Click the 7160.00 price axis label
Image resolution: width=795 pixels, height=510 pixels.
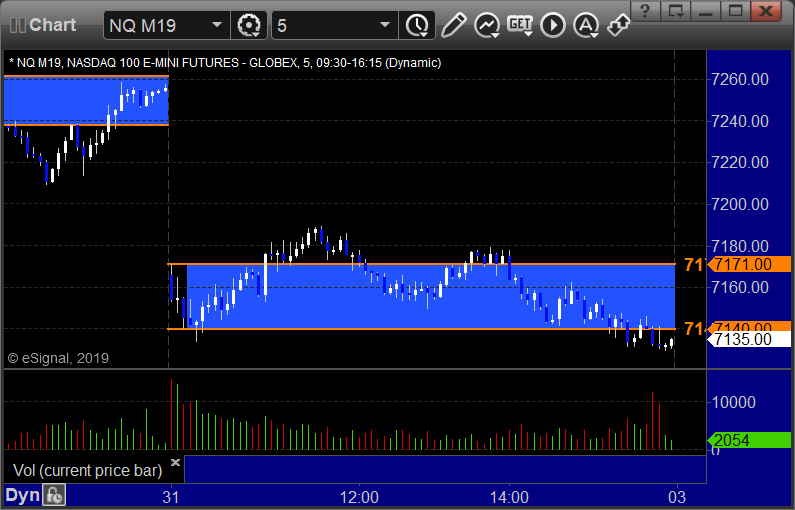(x=740, y=287)
